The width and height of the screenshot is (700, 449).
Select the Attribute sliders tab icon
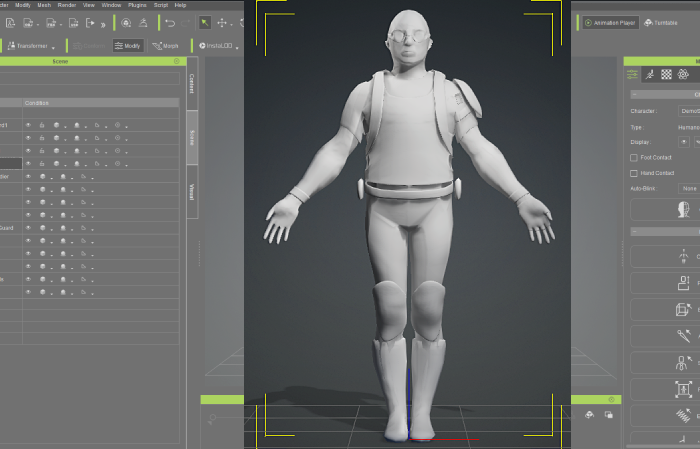point(632,75)
